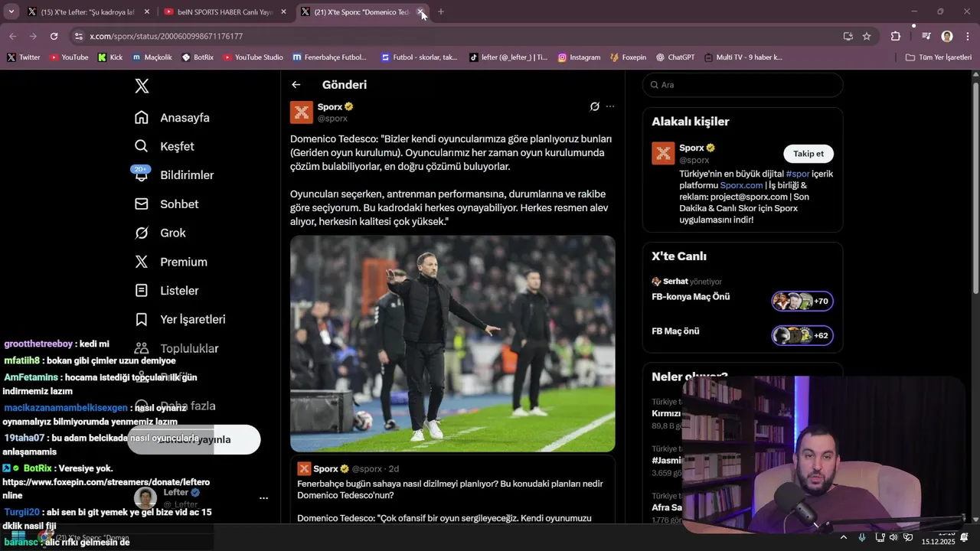This screenshot has width=980, height=551.
Task: Open the YouTube bookmark
Action: [69, 57]
